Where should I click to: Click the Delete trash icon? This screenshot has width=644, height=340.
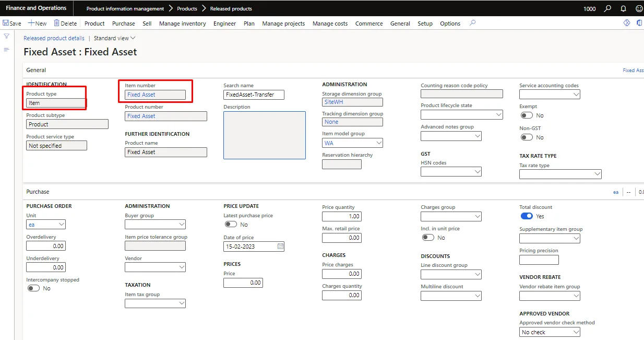[x=56, y=23]
